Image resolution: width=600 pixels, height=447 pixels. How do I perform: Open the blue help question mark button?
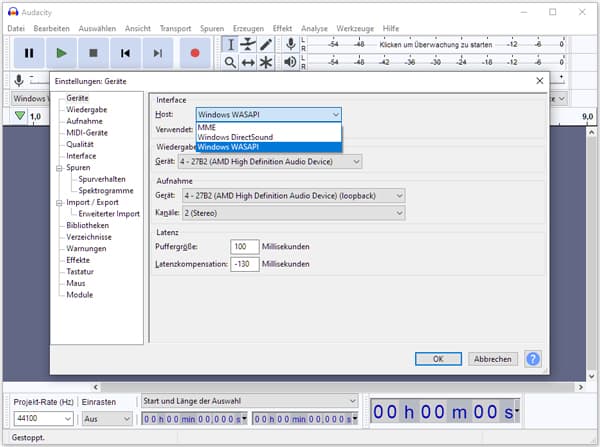click(x=533, y=359)
